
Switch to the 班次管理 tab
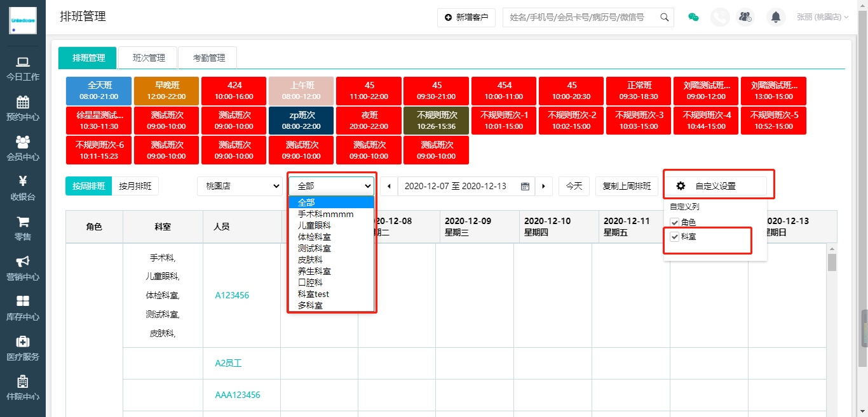tap(149, 58)
